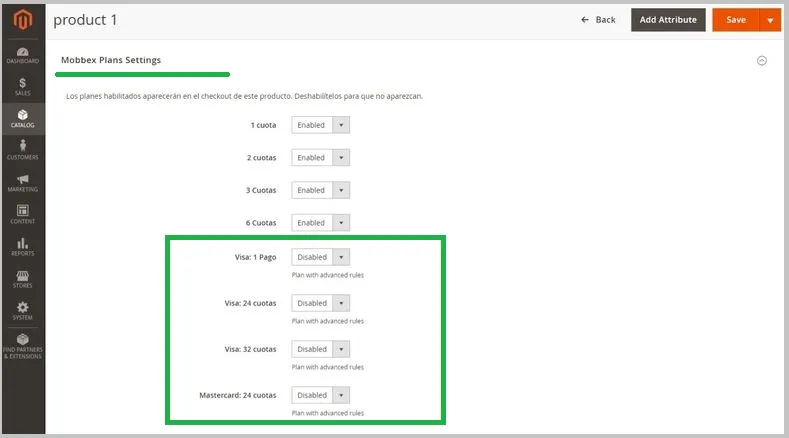Open the Mastercard: 24 cuotas dropdown

pos(321,395)
